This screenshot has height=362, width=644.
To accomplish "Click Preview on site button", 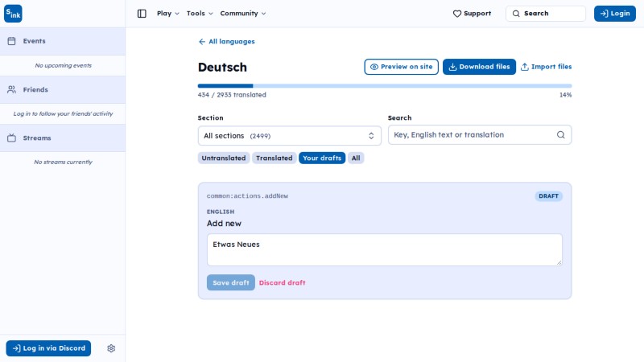I will point(401,67).
